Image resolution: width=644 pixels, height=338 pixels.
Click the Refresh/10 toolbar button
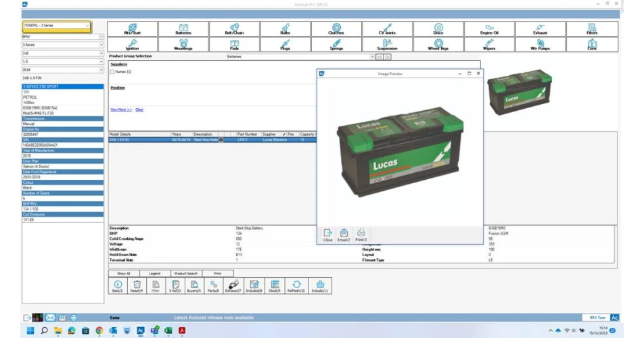[296, 286]
